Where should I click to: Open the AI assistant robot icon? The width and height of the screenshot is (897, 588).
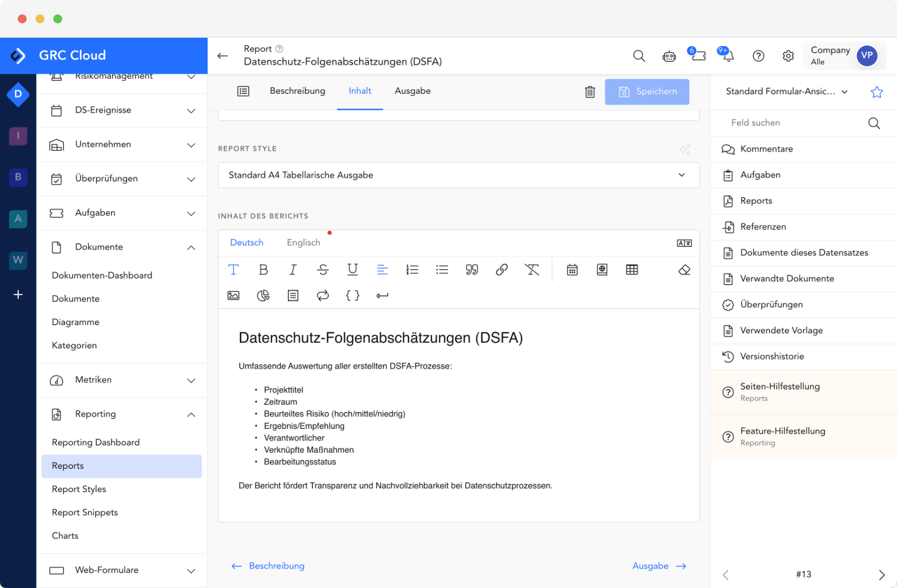669,55
